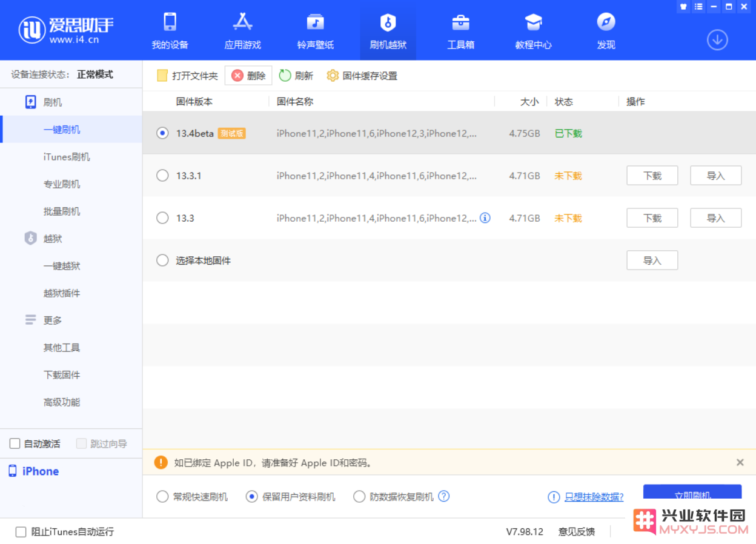
Task: Select 批量刷机 in sidebar
Action: [x=62, y=211]
